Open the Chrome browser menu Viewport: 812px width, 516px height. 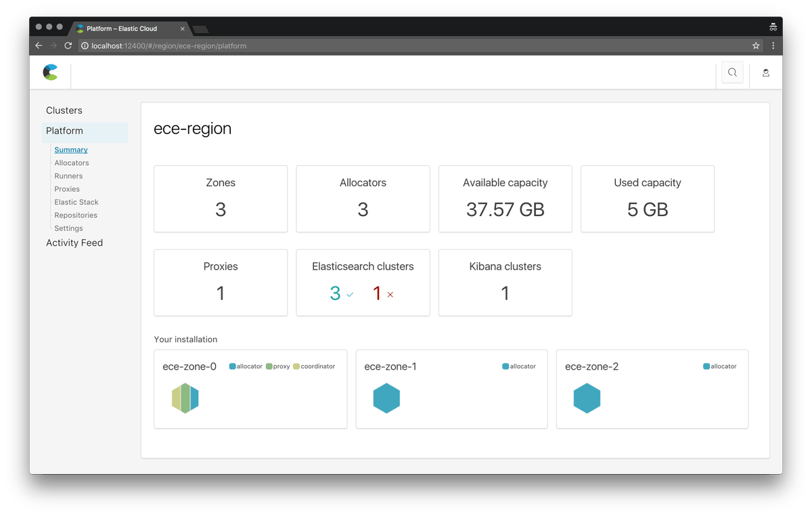pos(773,45)
